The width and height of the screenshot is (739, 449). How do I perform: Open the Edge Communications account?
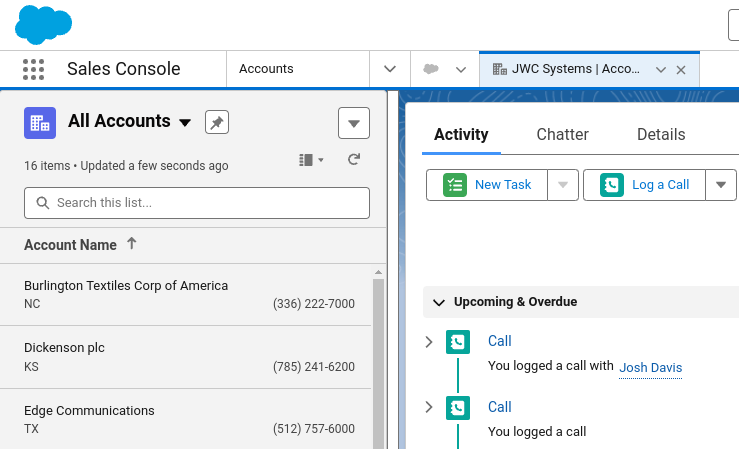click(x=89, y=411)
